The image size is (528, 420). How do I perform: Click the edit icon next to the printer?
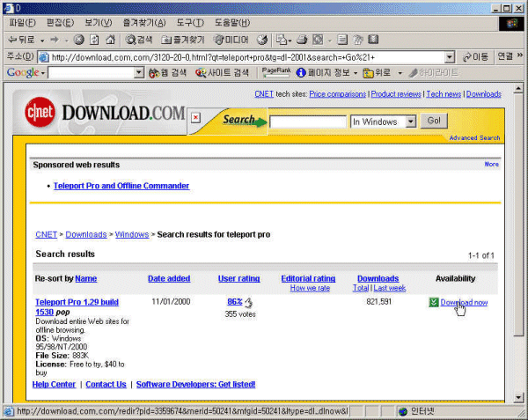318,40
